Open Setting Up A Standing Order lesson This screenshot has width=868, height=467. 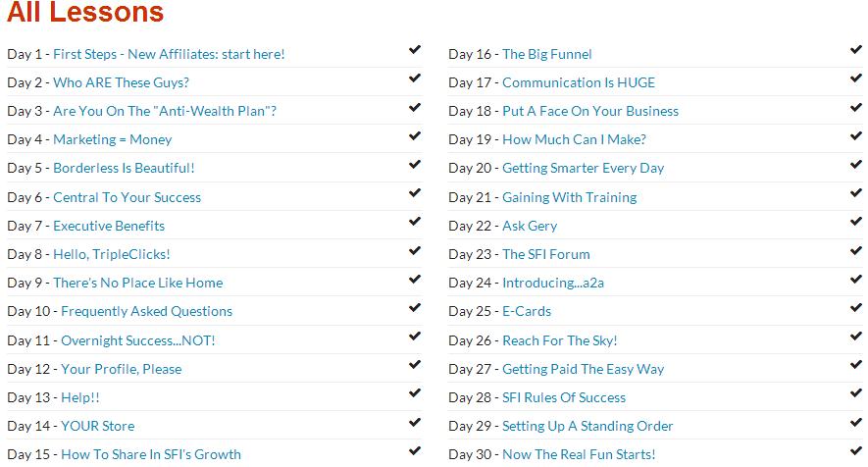coord(587,426)
